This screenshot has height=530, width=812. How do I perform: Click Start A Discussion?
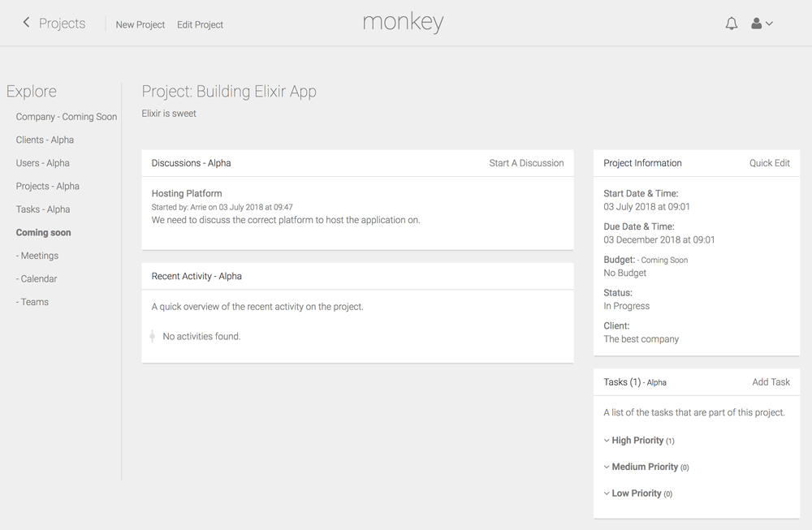click(526, 162)
